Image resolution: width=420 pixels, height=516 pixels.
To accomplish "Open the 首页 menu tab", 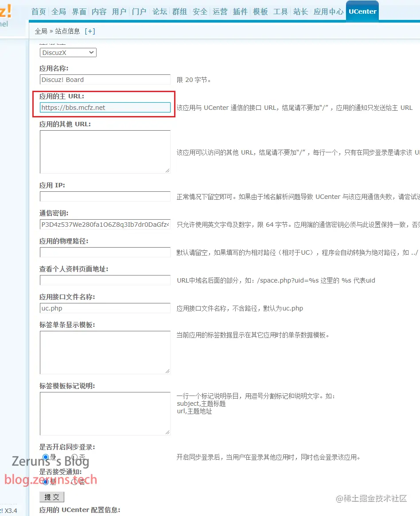I will [x=39, y=12].
